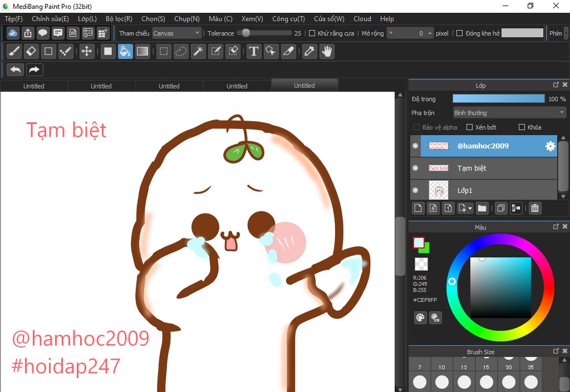Select the Eraser tool
Image resolution: width=570 pixels, height=392 pixels.
click(31, 51)
